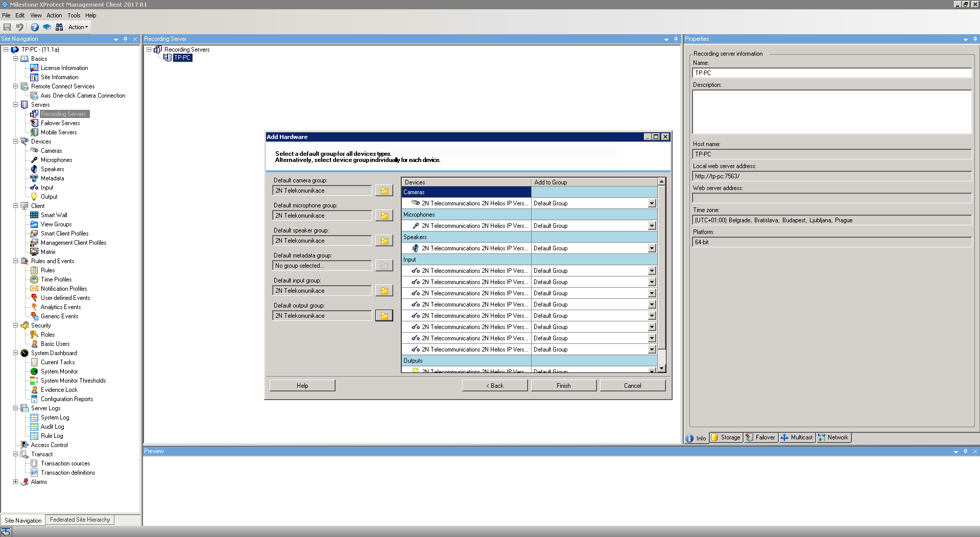Click the Undo icon in the toolbar
This screenshot has height=537, width=980.
[x=20, y=27]
